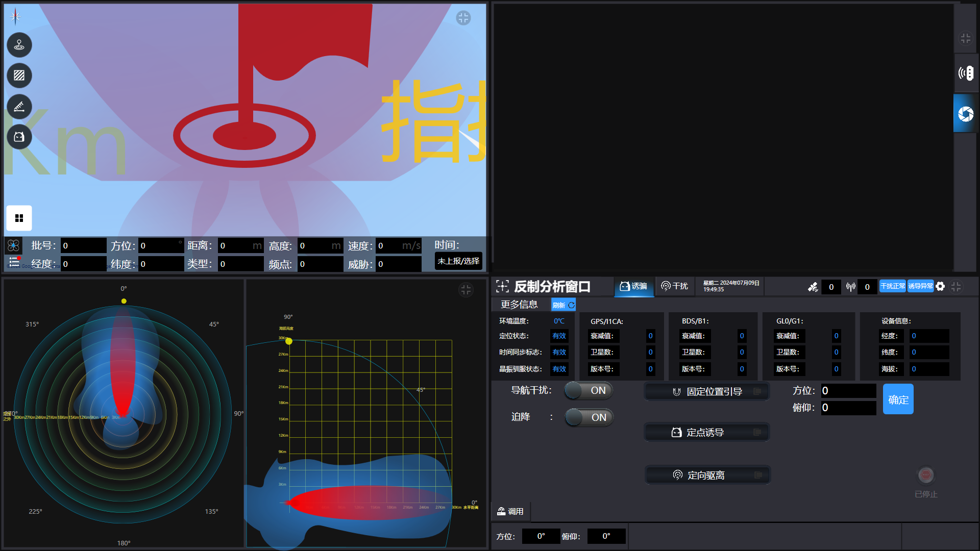Select the azimuth 方位 input field
Image resolution: width=980 pixels, height=551 pixels.
coord(847,390)
